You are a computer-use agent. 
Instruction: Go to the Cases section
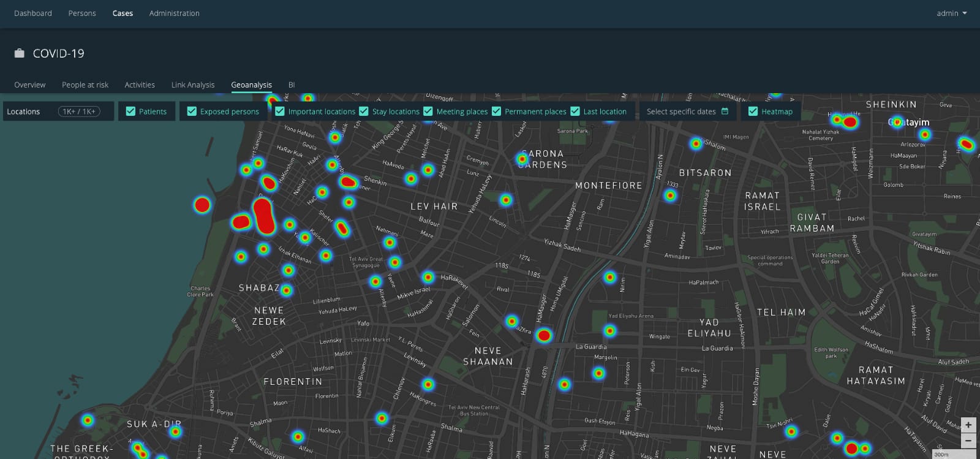click(123, 13)
